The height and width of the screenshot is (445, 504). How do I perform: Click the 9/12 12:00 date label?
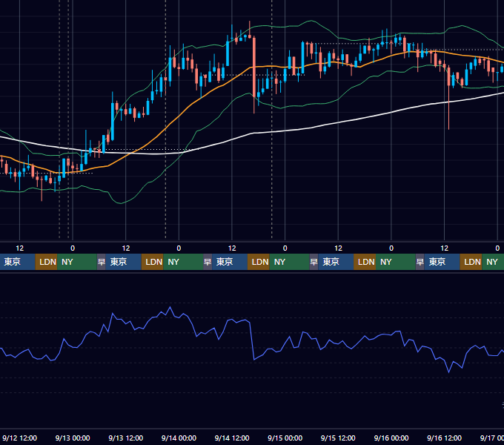19,438
